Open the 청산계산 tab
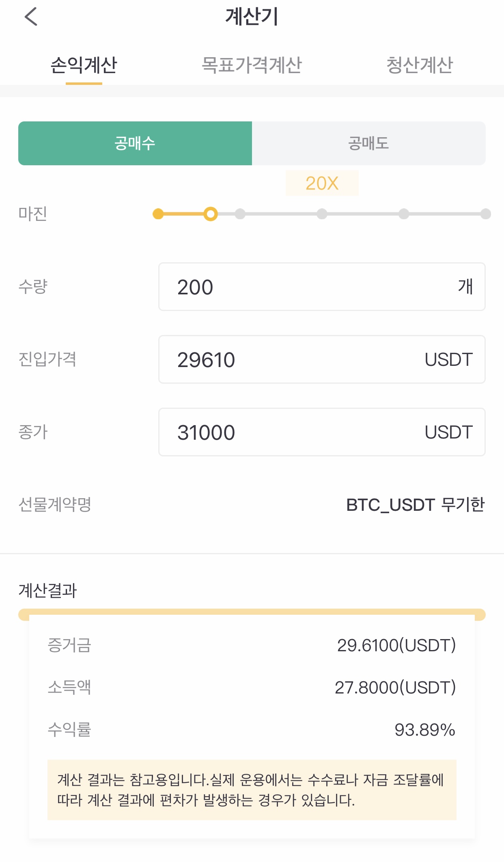The image size is (504, 862). [420, 65]
